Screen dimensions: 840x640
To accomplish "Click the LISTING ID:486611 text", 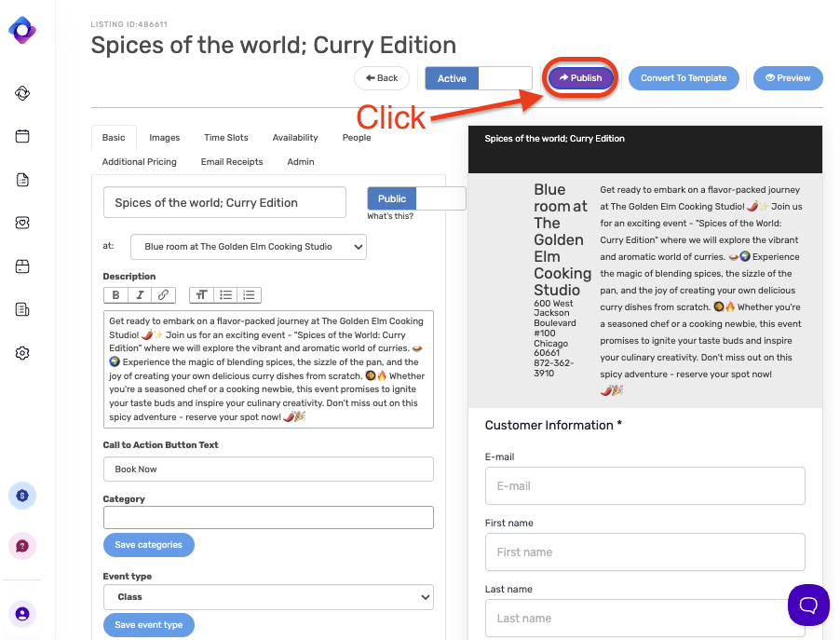I will coord(129,24).
